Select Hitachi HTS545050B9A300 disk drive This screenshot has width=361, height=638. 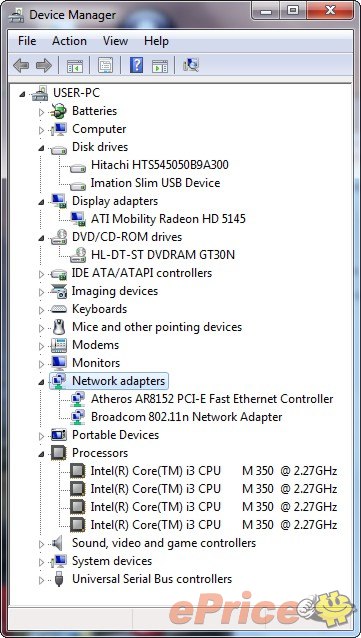point(160,165)
